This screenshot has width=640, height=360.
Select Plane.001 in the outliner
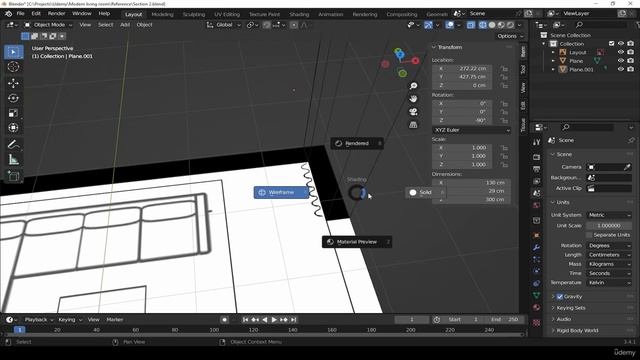[x=581, y=69]
